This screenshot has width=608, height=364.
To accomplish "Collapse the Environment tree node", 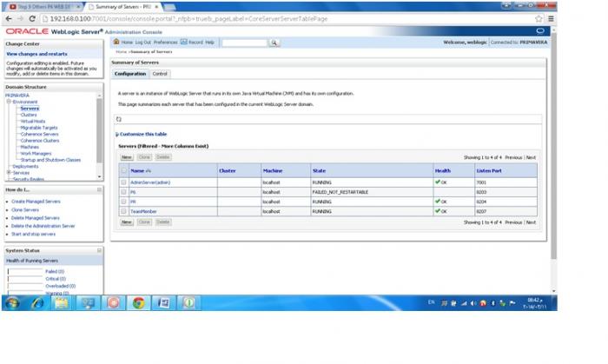I will 9,101.
